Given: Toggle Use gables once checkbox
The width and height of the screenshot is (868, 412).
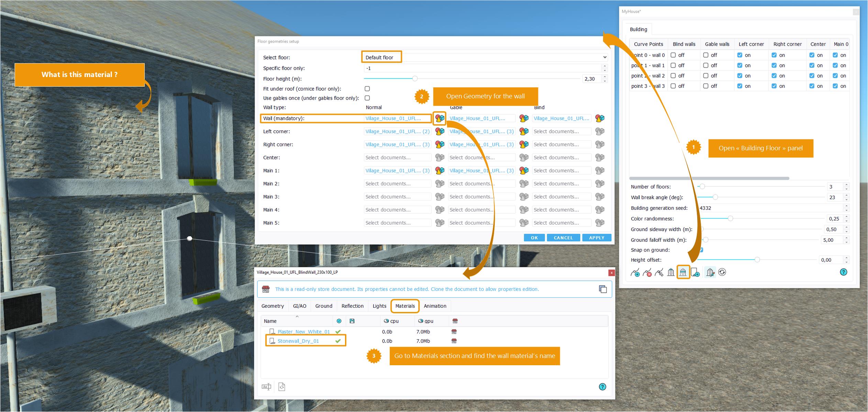Looking at the screenshot, I should 367,98.
